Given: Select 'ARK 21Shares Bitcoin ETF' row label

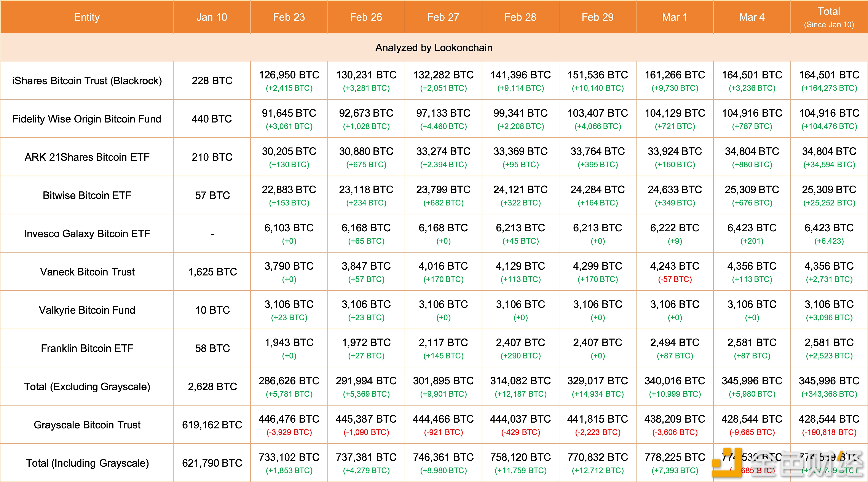Looking at the screenshot, I should (87, 157).
